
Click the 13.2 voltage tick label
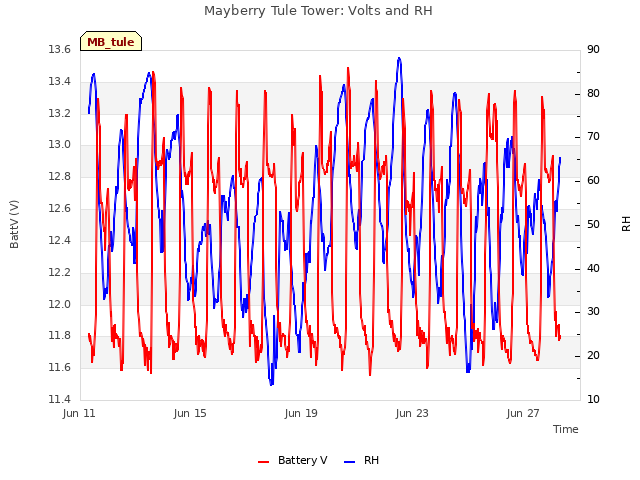pos(60,113)
